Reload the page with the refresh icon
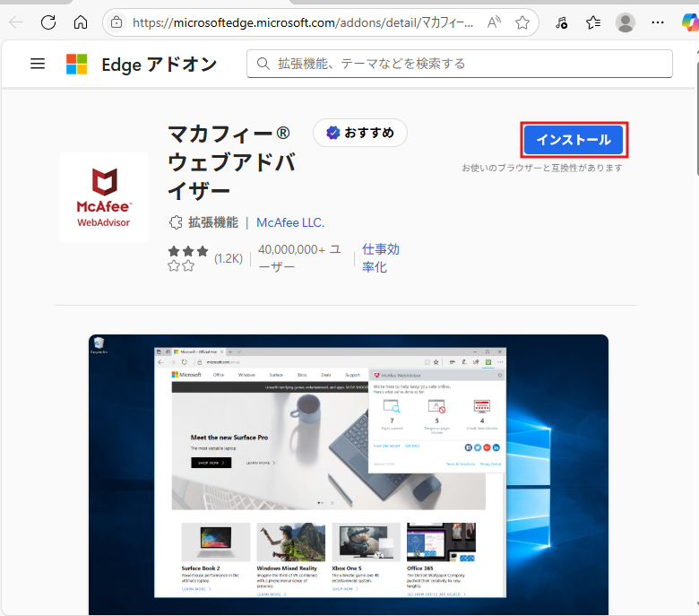This screenshot has width=699, height=616. click(48, 22)
